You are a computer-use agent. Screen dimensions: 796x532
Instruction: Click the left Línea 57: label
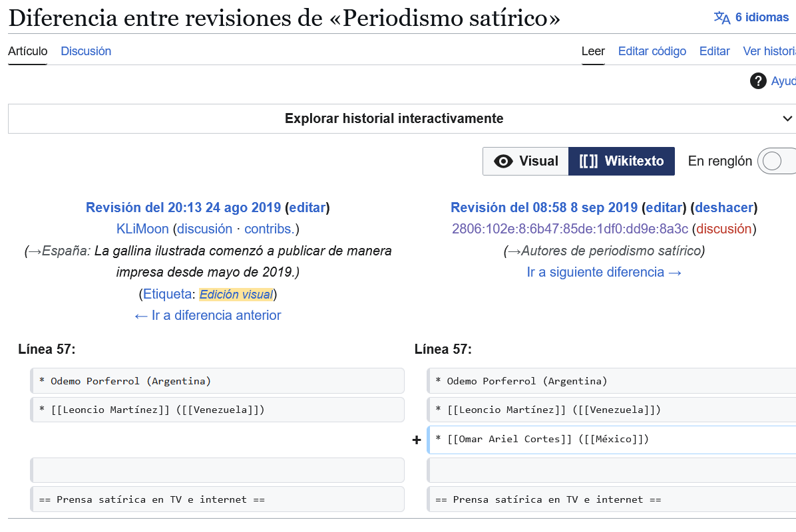click(47, 349)
